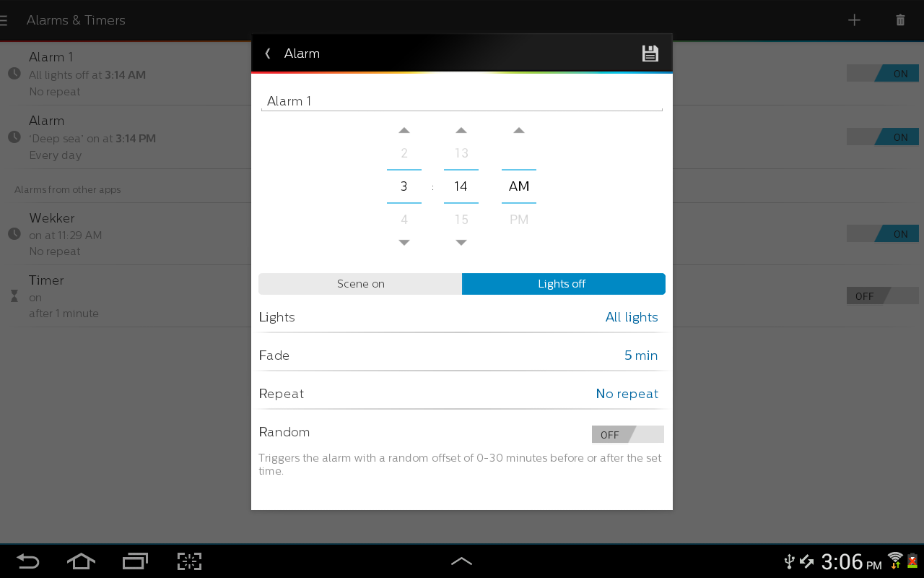Save the alarm with the disk icon

point(650,53)
